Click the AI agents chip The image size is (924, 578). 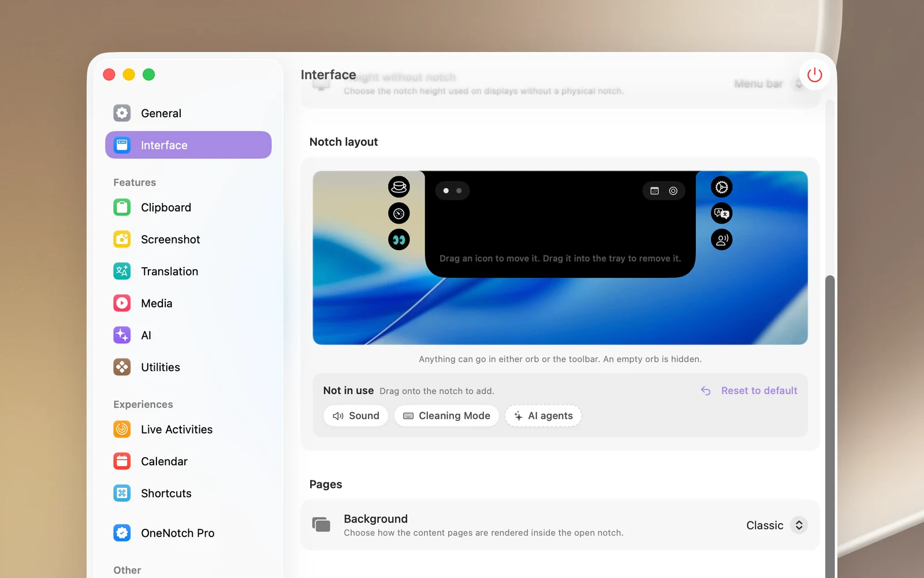click(x=543, y=416)
